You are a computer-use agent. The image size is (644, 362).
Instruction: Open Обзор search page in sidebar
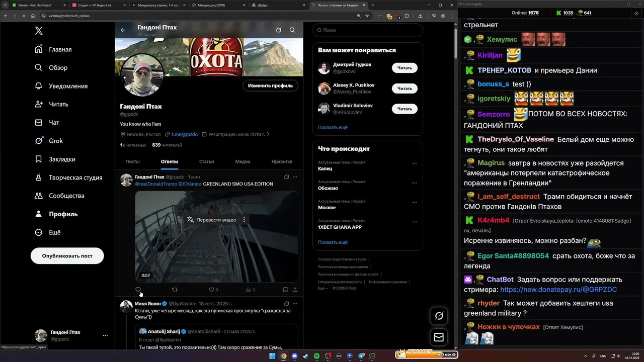click(x=51, y=67)
